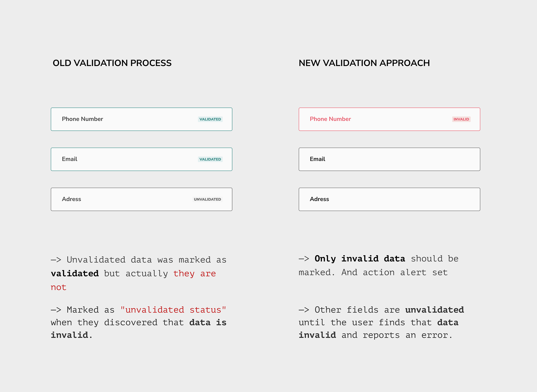Viewport: 537px width, 392px height.
Task: Click the red "unvalidated status" quoted text
Action: point(173,310)
